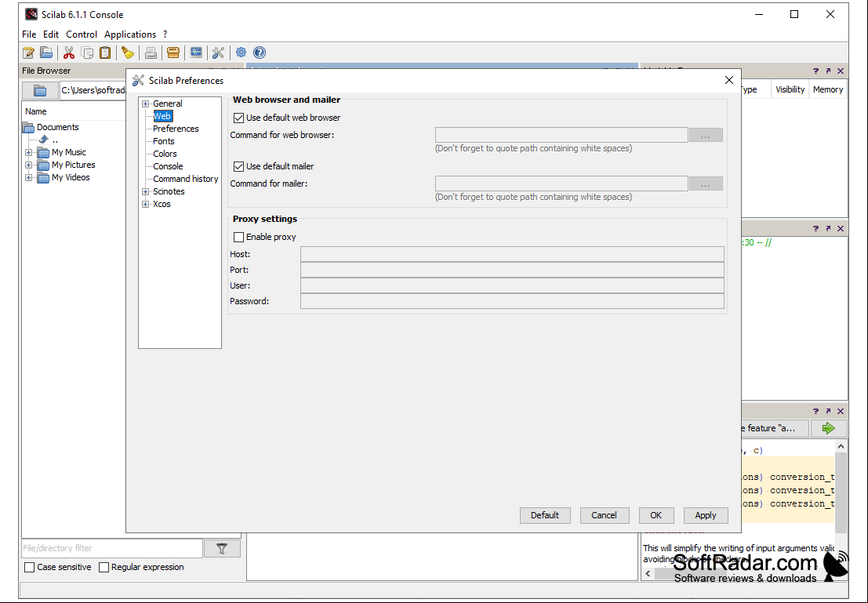Close the Scilab Preferences dialog
Viewport: 868px width, 603px height.
[x=729, y=80]
